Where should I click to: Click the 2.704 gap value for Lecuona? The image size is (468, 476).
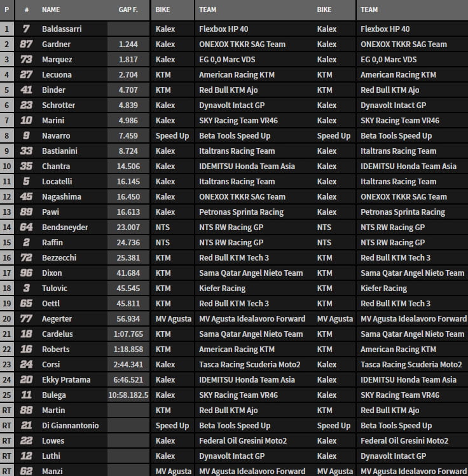point(128,75)
